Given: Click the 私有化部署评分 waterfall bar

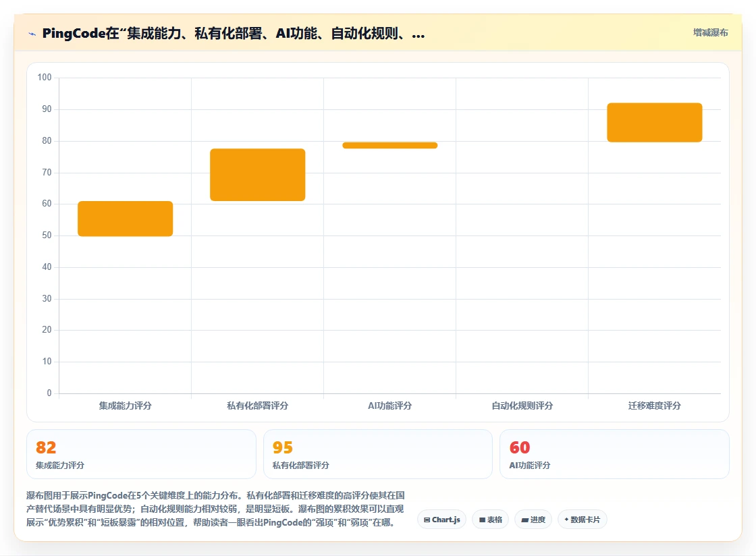Looking at the screenshot, I should point(257,175).
